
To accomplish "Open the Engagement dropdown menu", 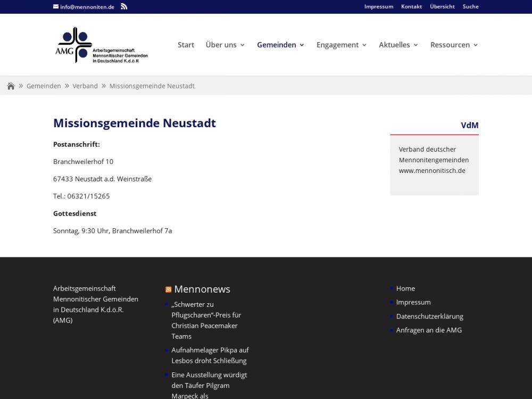I will [342, 45].
